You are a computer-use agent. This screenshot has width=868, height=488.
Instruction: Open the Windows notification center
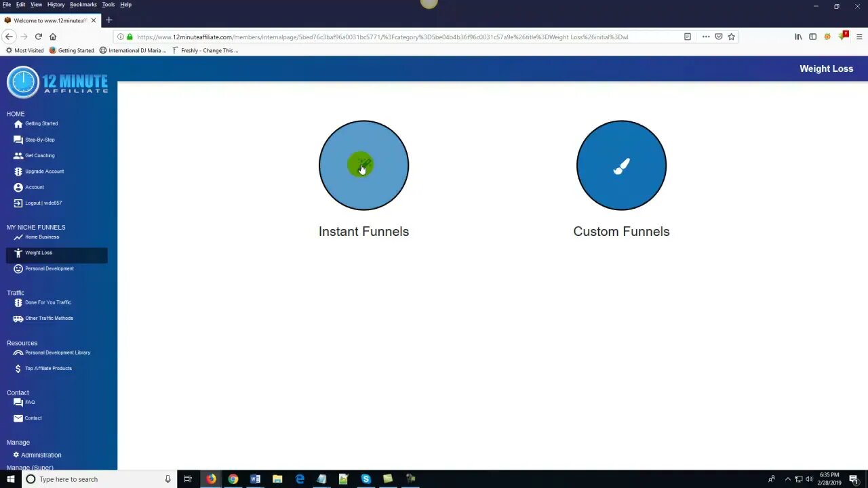[854, 479]
